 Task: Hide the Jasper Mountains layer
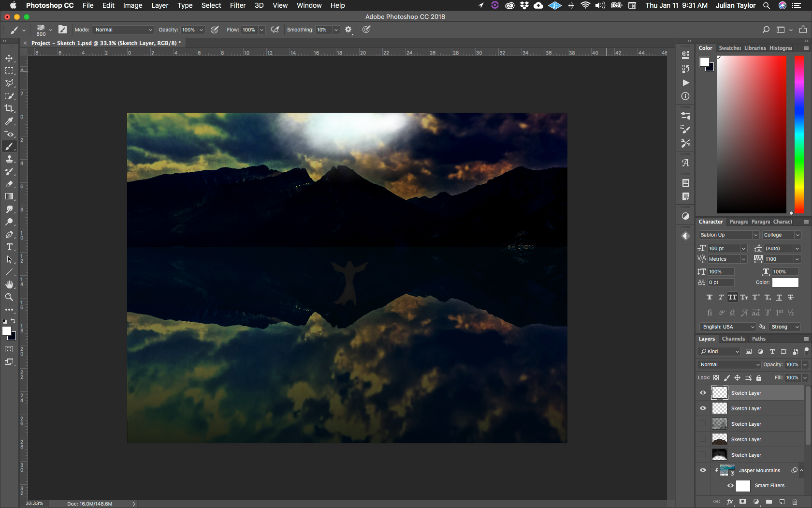point(703,470)
